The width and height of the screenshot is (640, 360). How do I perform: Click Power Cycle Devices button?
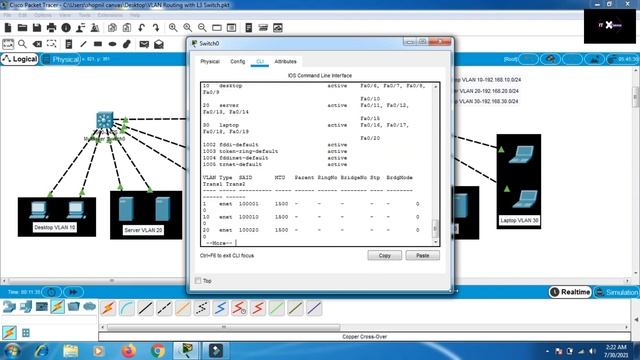click(x=51, y=292)
